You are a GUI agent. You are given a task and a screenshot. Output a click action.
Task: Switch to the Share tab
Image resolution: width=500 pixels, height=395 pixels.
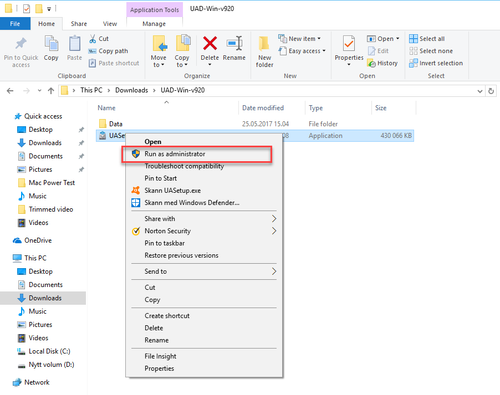point(79,24)
